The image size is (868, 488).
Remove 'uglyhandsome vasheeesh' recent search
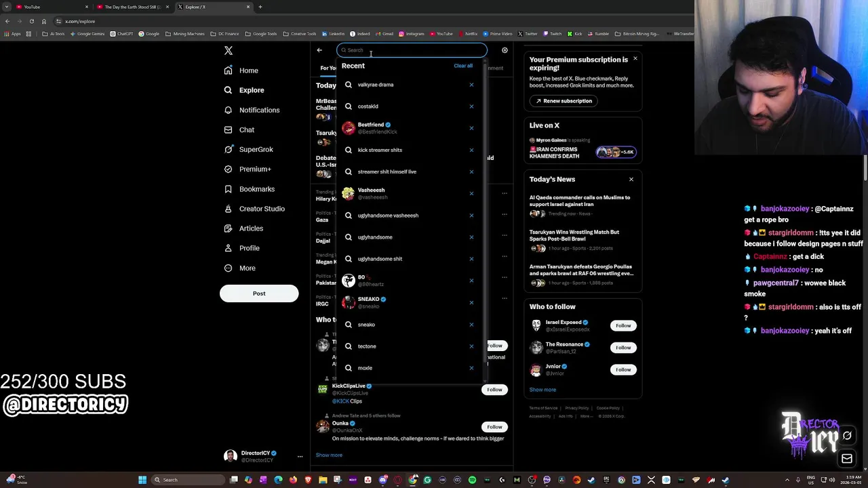click(471, 216)
